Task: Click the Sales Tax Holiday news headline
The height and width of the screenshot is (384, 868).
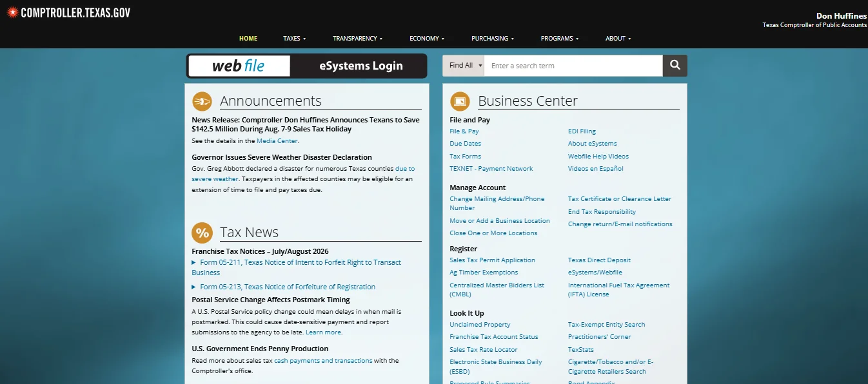Action: (306, 124)
